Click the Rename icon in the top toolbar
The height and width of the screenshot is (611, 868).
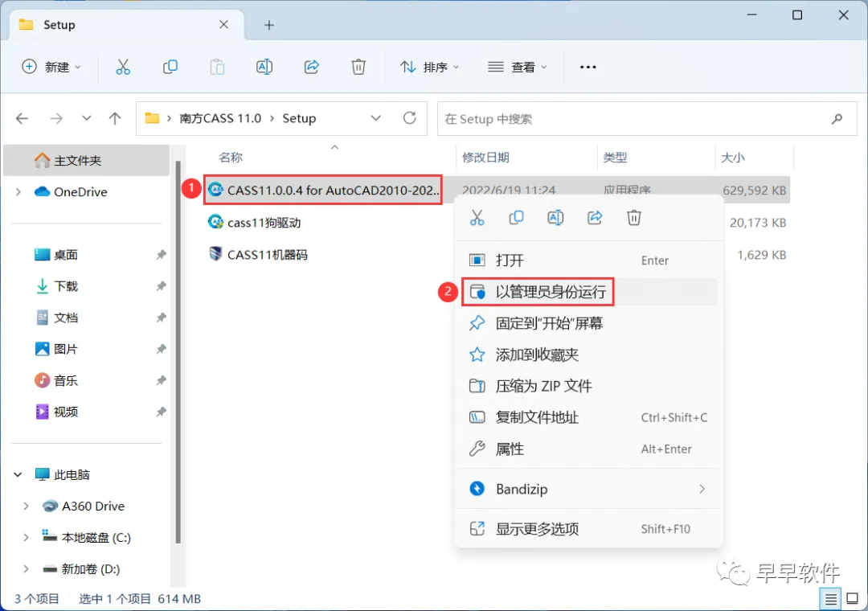pyautogui.click(x=264, y=67)
